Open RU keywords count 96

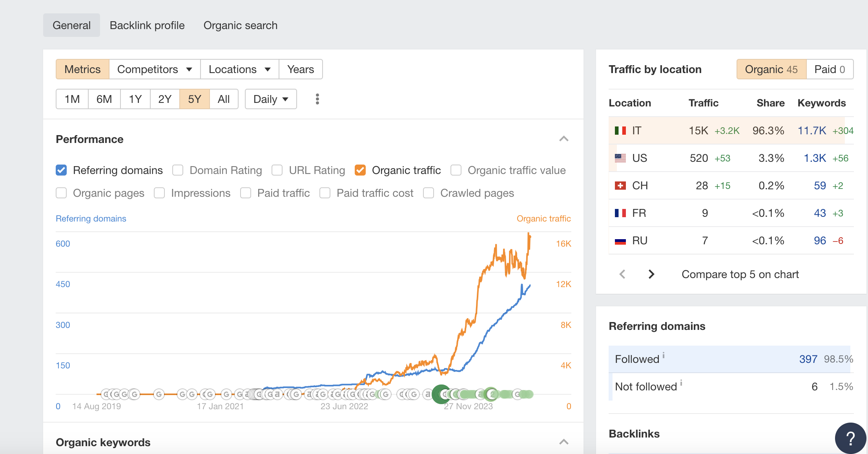tap(820, 240)
